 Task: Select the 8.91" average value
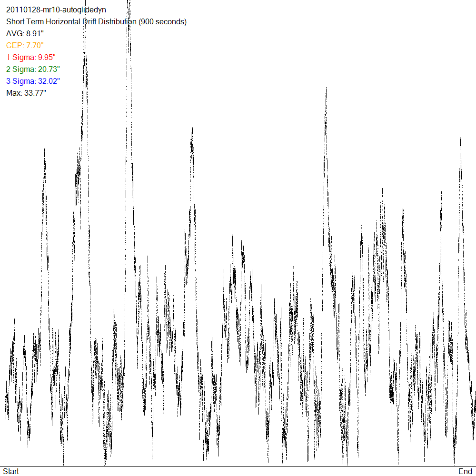[x=35, y=34]
